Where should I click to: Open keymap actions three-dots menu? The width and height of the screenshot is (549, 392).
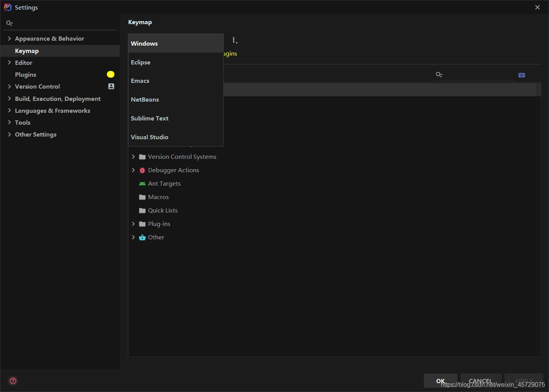point(234,40)
